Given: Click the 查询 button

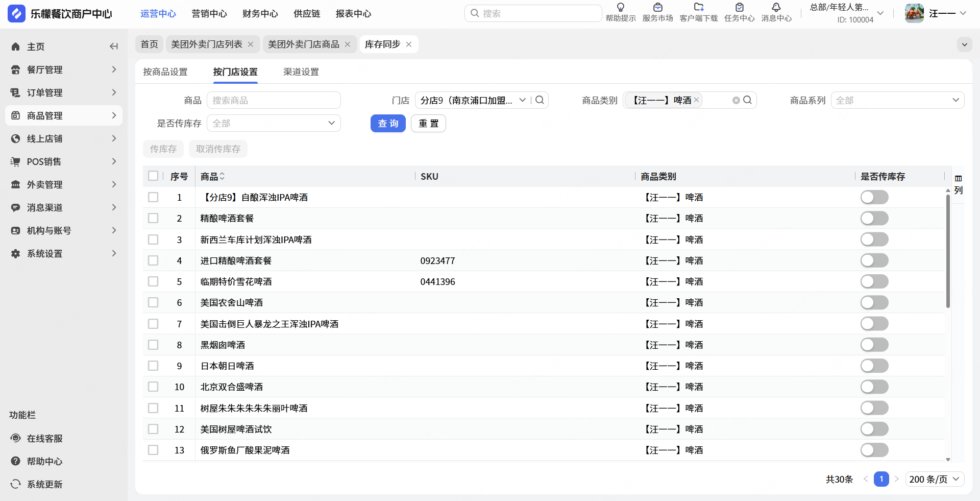Looking at the screenshot, I should [388, 123].
